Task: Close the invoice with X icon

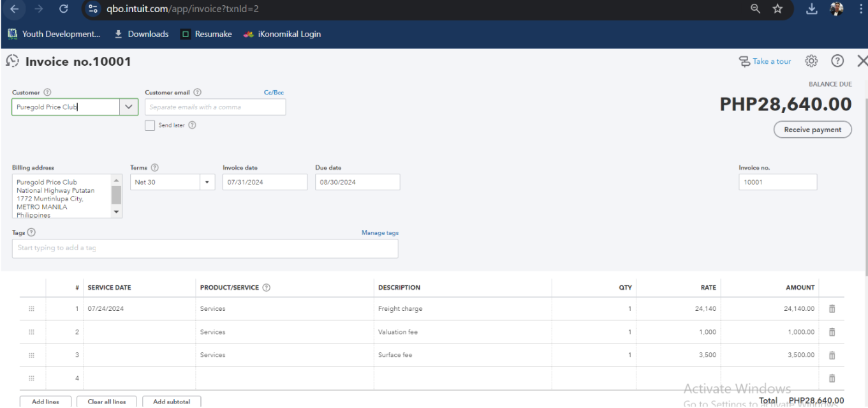Action: pyautogui.click(x=862, y=61)
